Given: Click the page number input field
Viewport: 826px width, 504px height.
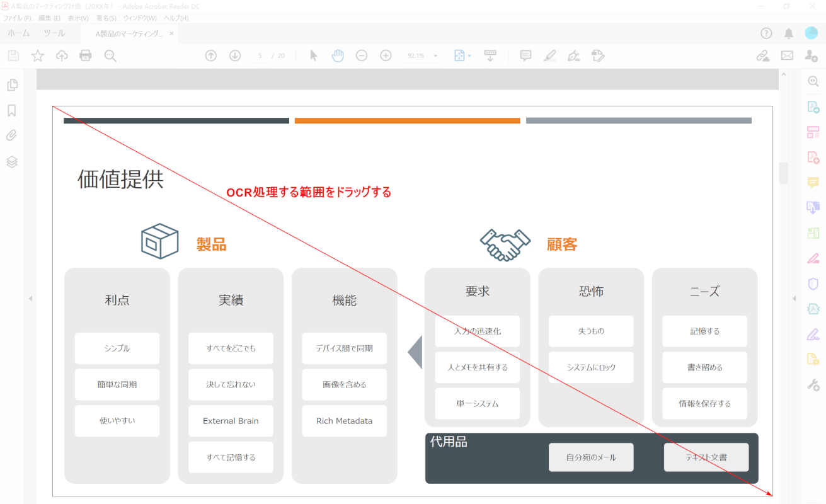Looking at the screenshot, I should tap(260, 56).
